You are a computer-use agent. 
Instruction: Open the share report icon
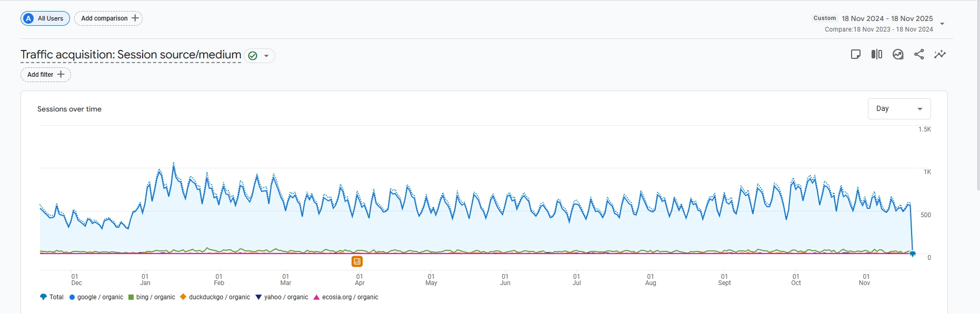coord(919,54)
